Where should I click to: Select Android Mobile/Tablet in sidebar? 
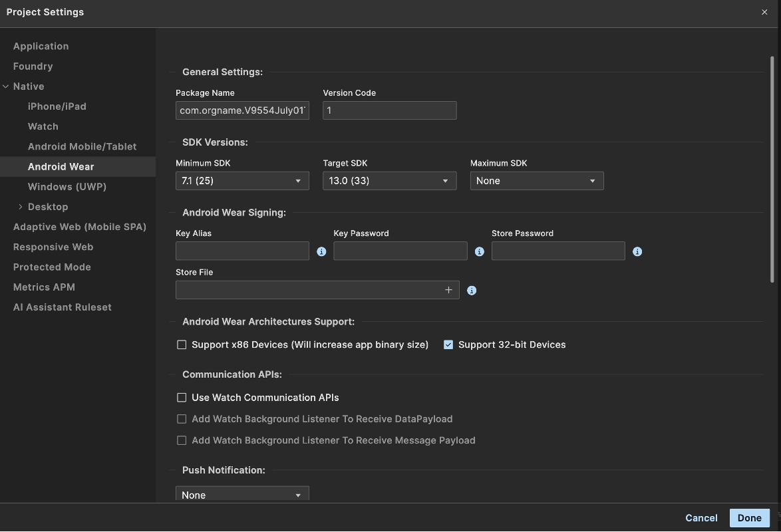click(x=82, y=146)
